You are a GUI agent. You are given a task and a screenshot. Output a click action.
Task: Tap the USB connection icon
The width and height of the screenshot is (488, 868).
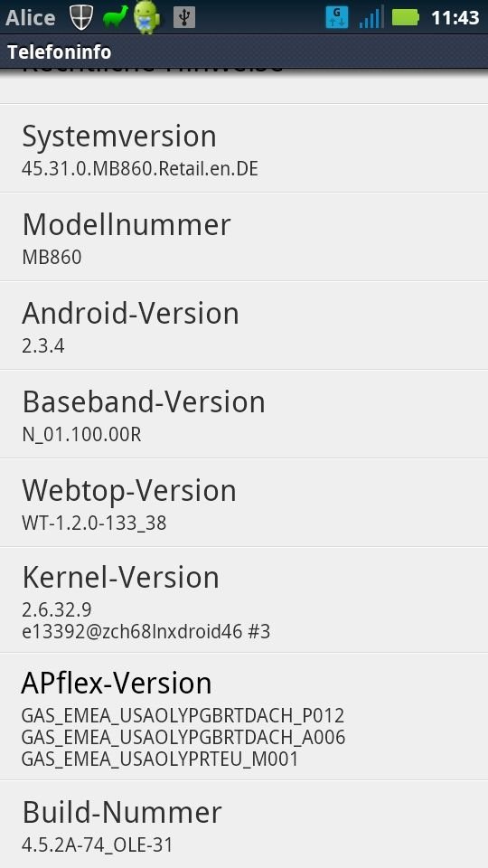pyautogui.click(x=184, y=18)
